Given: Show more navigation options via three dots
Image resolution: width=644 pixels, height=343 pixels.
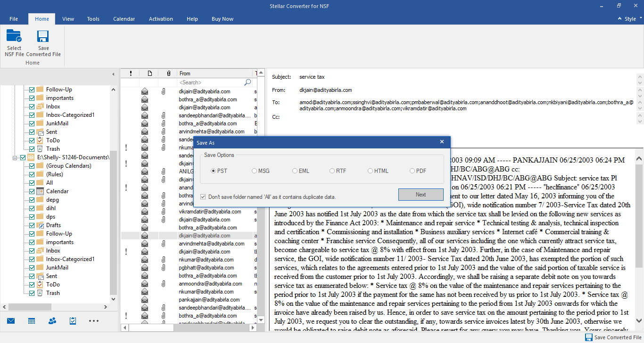Looking at the screenshot, I should click(94, 321).
